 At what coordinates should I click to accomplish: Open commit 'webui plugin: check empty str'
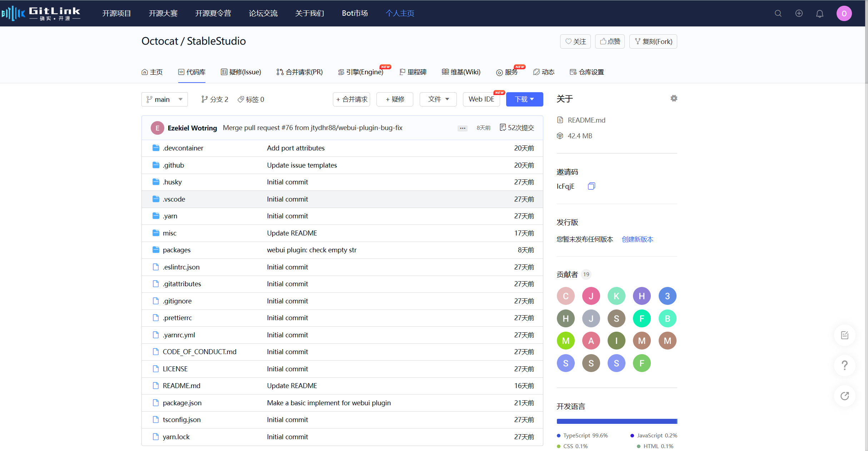pyautogui.click(x=311, y=250)
